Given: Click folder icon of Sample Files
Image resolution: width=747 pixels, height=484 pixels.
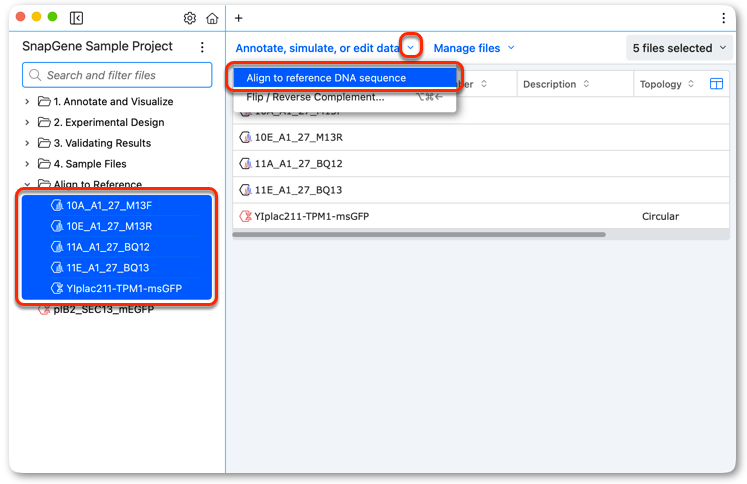Looking at the screenshot, I should pos(44,163).
